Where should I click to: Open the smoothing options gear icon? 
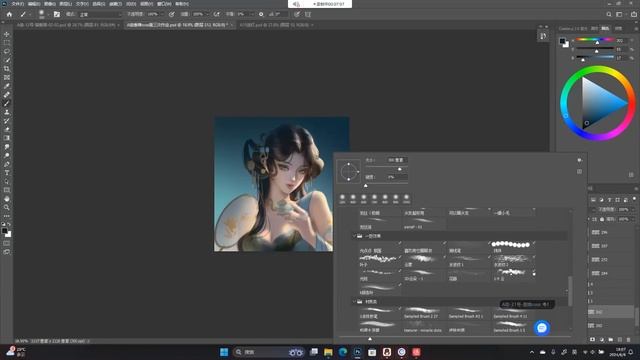[x=261, y=14]
